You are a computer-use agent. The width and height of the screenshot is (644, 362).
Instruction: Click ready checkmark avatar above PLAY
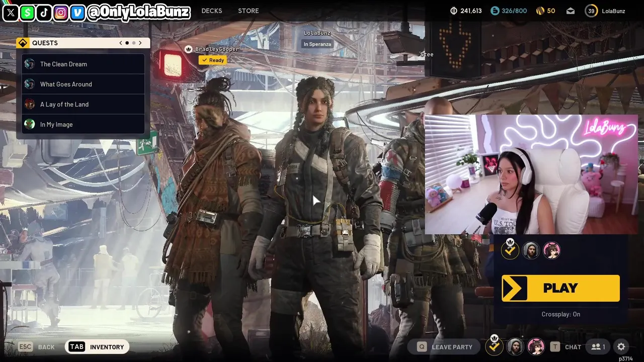[x=510, y=250]
